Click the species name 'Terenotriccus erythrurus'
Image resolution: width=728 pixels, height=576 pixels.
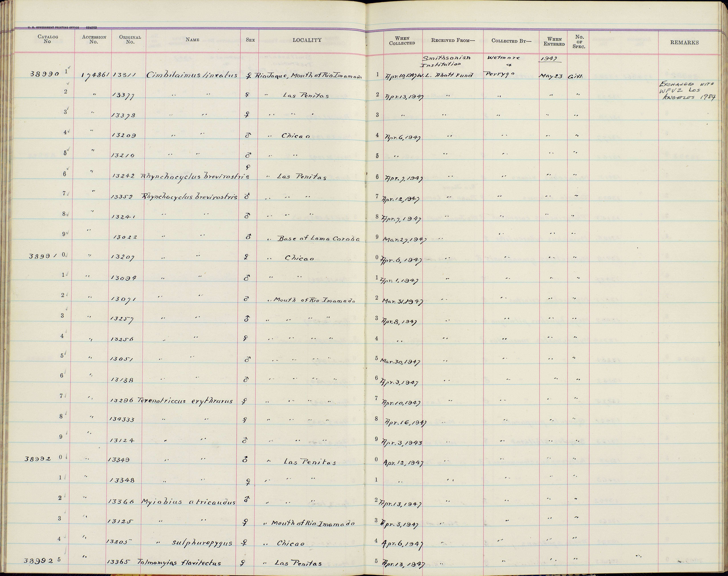tap(185, 401)
